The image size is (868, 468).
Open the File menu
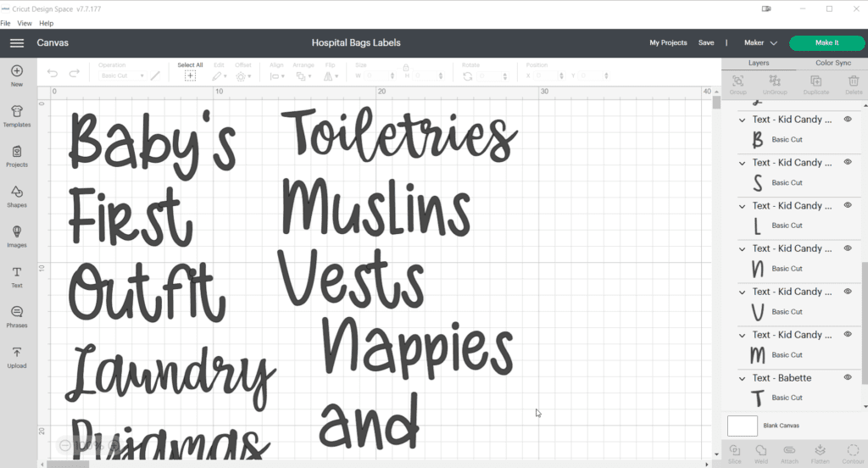[x=6, y=23]
